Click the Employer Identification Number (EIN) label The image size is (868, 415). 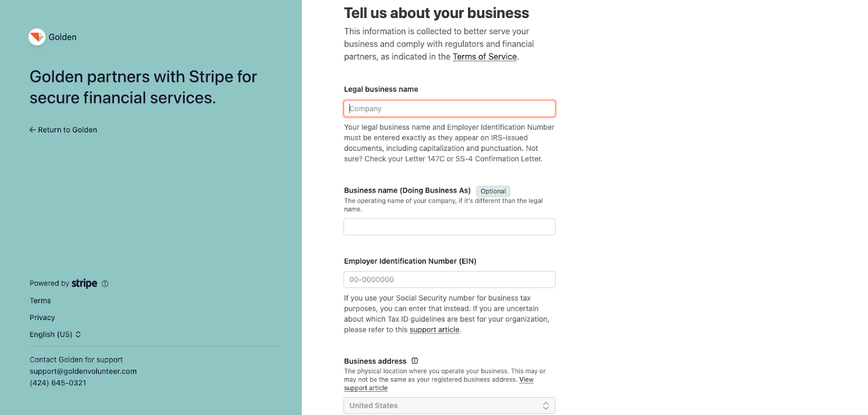pos(410,261)
